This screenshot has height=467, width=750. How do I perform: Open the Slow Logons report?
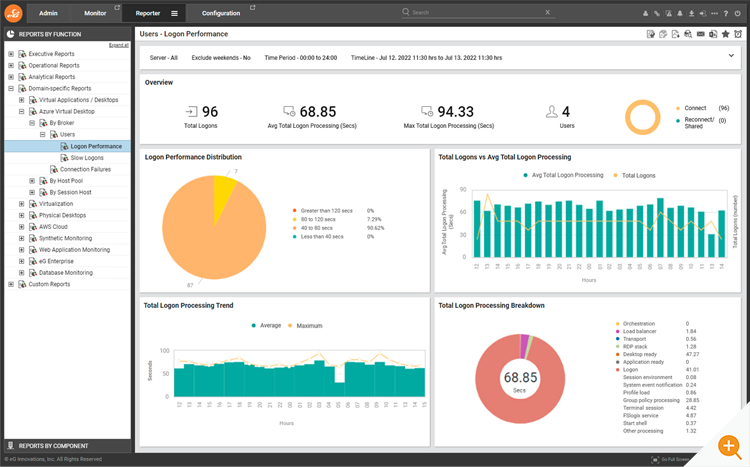(87, 158)
